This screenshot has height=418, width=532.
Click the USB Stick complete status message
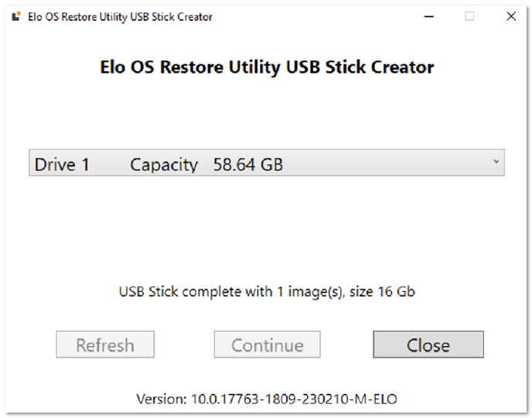coord(267,292)
